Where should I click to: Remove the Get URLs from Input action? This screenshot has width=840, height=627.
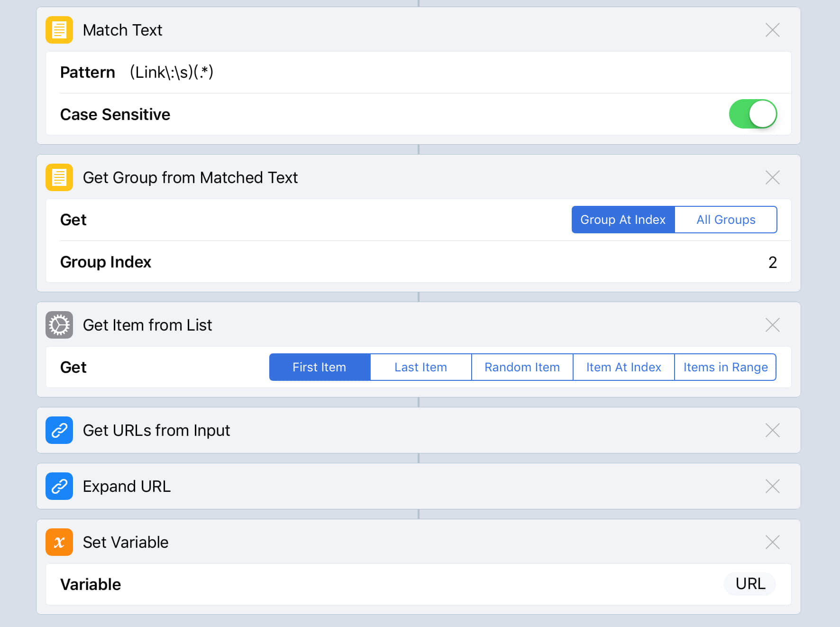click(x=772, y=430)
